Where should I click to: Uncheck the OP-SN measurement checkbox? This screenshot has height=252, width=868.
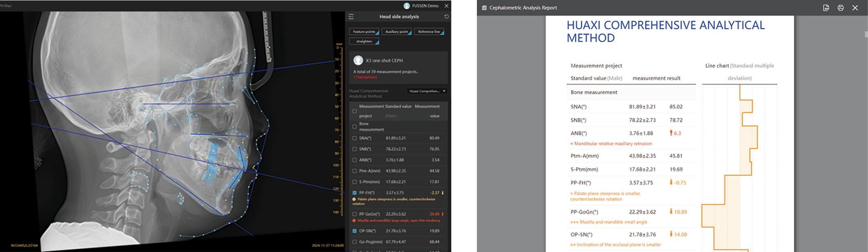(355, 231)
